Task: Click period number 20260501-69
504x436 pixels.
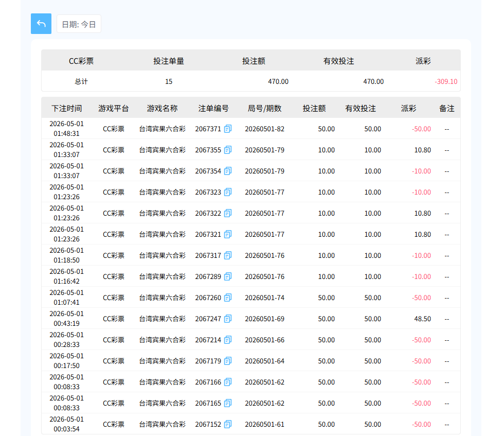Action: [x=264, y=319]
